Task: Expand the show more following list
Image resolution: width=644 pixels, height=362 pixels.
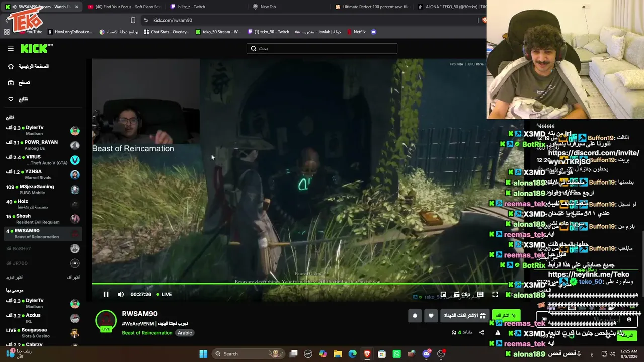Action: [x=14, y=277]
